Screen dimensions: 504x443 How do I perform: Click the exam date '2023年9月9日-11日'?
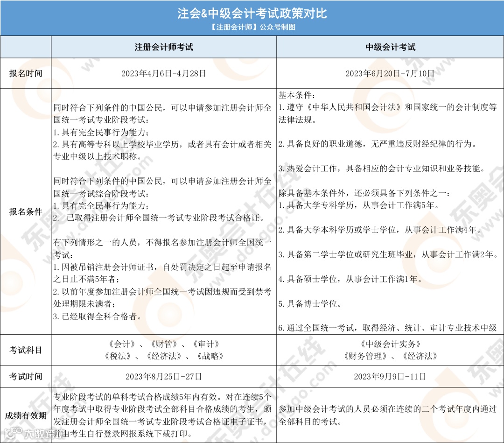coord(390,376)
